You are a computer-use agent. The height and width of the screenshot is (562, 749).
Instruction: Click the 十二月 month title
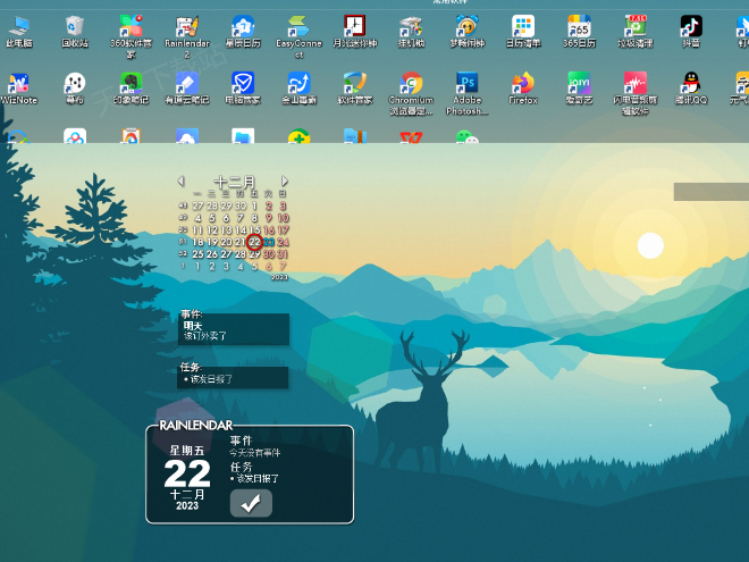tap(234, 182)
